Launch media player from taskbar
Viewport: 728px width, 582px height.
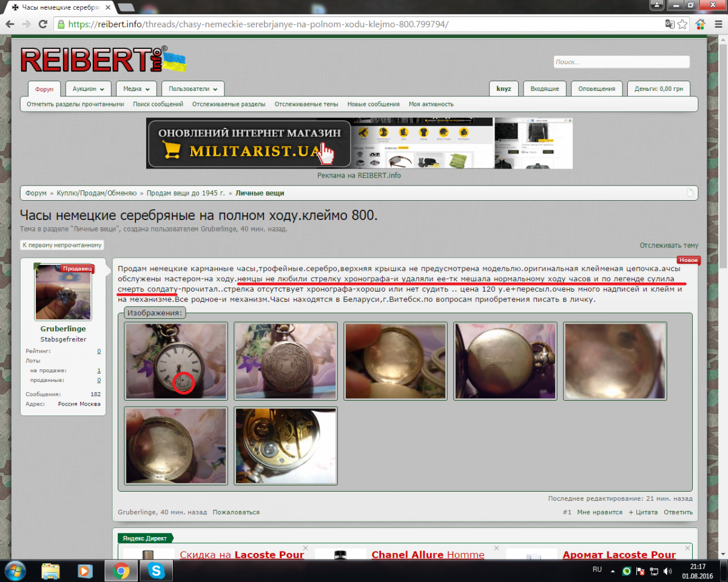point(85,570)
